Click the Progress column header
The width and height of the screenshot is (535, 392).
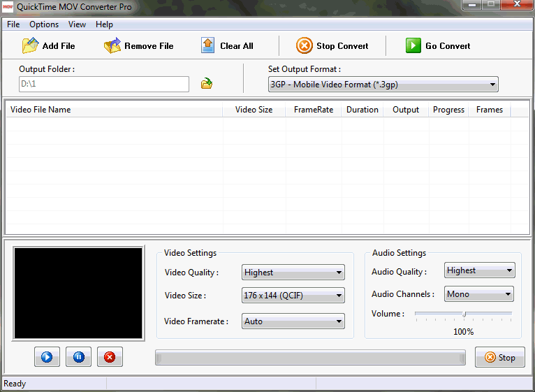coord(448,110)
